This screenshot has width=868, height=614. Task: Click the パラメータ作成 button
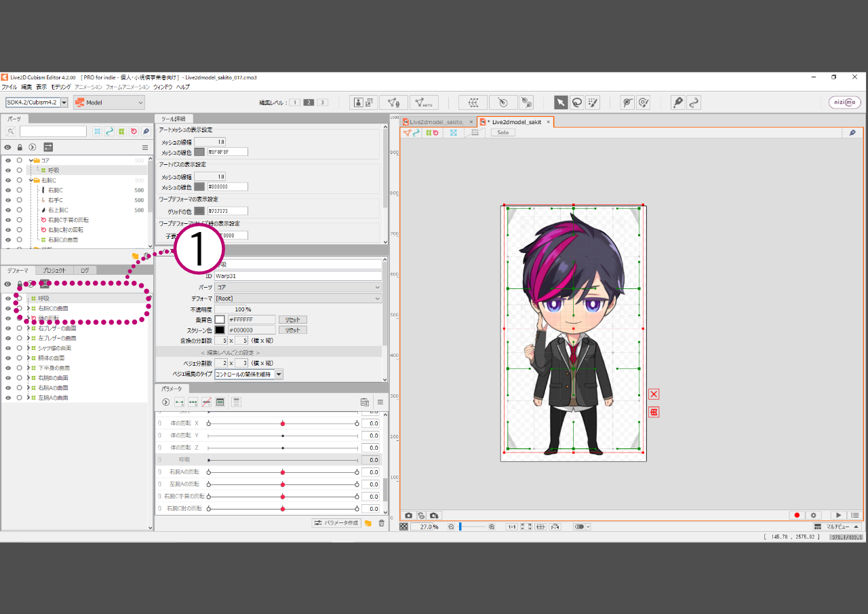pyautogui.click(x=336, y=523)
